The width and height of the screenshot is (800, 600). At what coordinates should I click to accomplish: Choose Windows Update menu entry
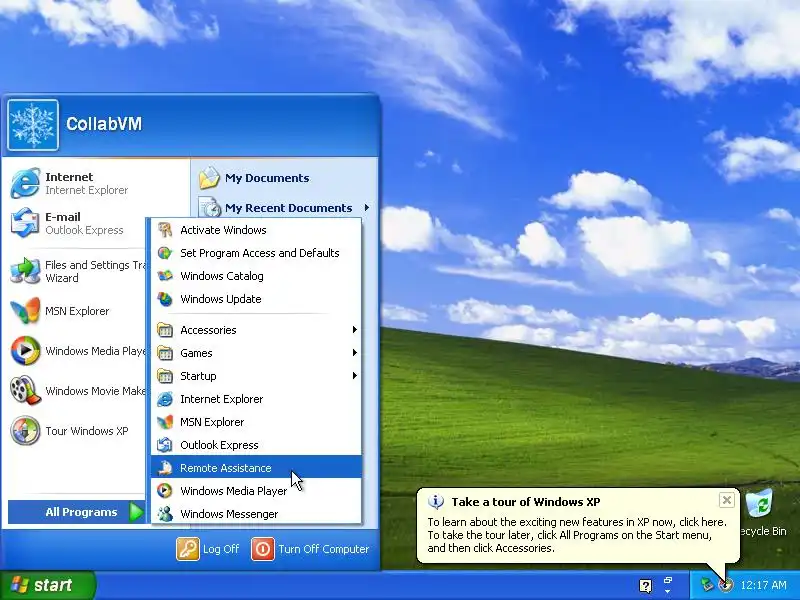pyautogui.click(x=256, y=298)
